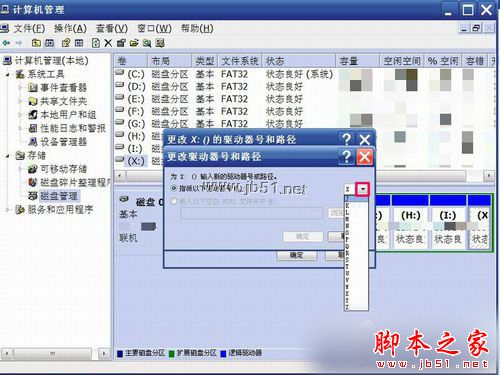Click the question mark help on the 更改驱动器号和路径 dialog

click(347, 157)
